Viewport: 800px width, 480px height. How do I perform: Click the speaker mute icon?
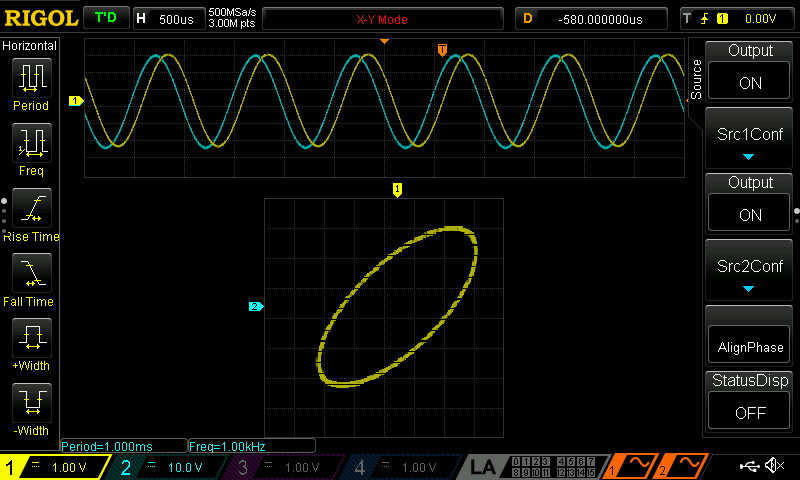(774, 466)
